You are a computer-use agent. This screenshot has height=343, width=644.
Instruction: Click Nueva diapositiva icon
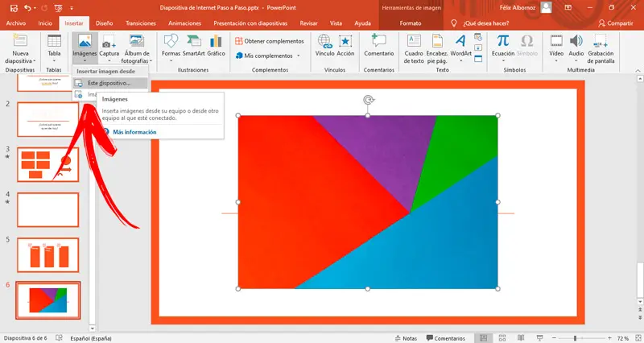[x=19, y=41]
